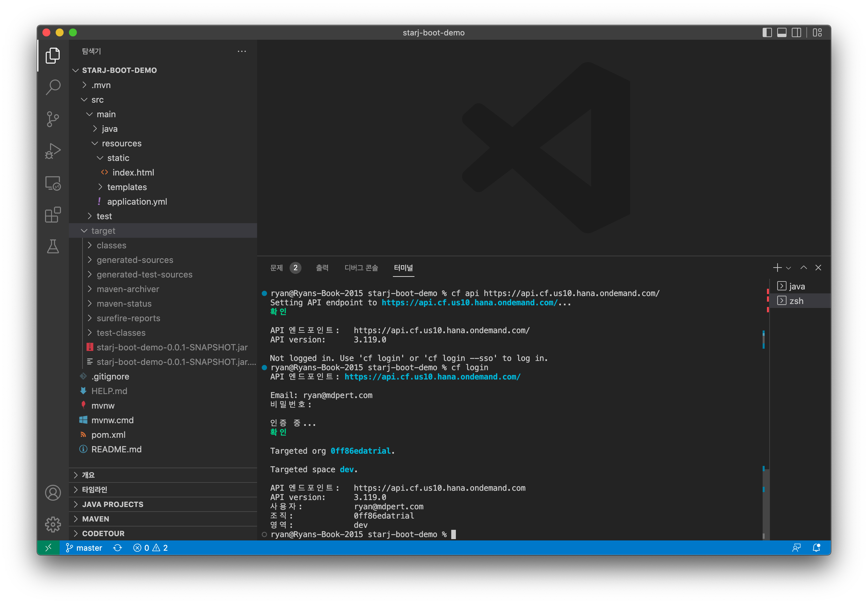The width and height of the screenshot is (868, 604).
Task: Open the Testing flask view
Action: [53, 246]
